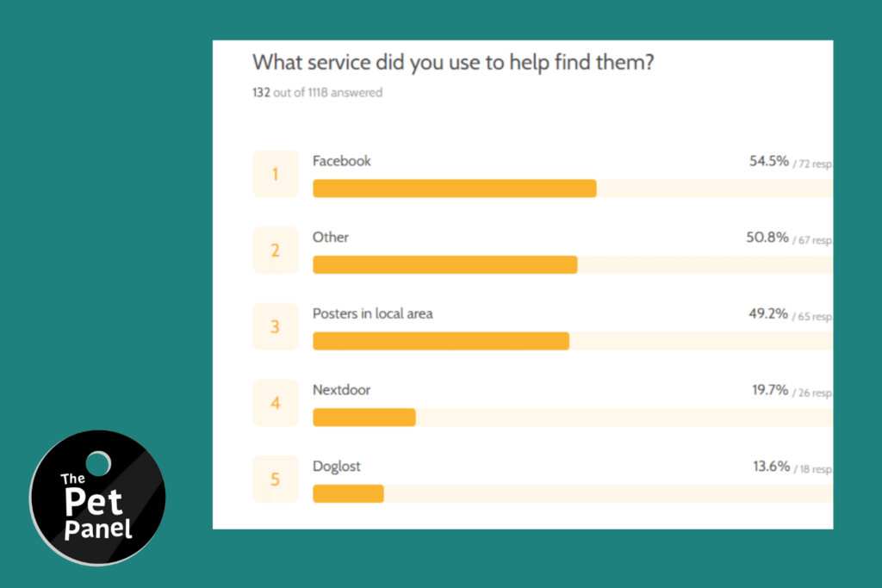Click the Doglost answer label
Image resolution: width=882 pixels, height=588 pixels.
coord(337,467)
